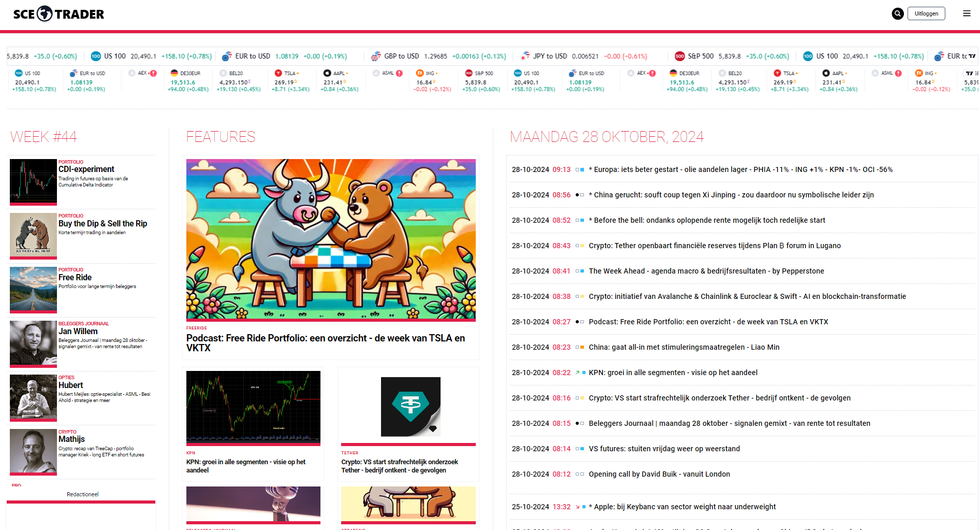Image resolution: width=980 pixels, height=530 pixels.
Task: Open the Mathijs crypto title
Action: click(71, 439)
